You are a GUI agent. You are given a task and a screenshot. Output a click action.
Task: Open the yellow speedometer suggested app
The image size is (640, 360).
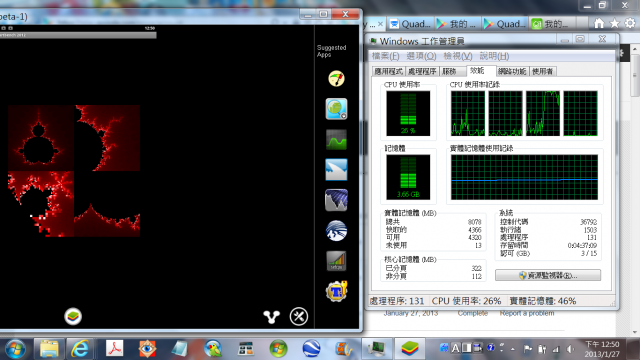click(x=336, y=78)
